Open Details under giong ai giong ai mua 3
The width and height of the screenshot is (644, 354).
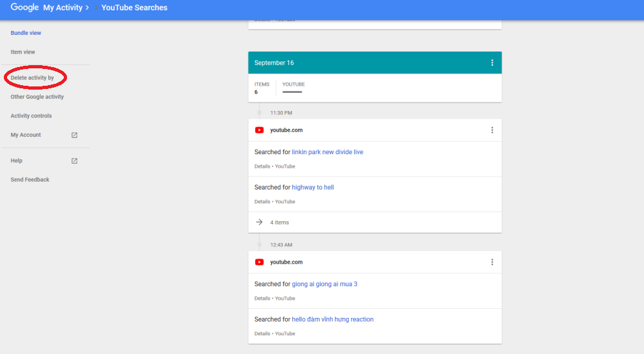262,299
